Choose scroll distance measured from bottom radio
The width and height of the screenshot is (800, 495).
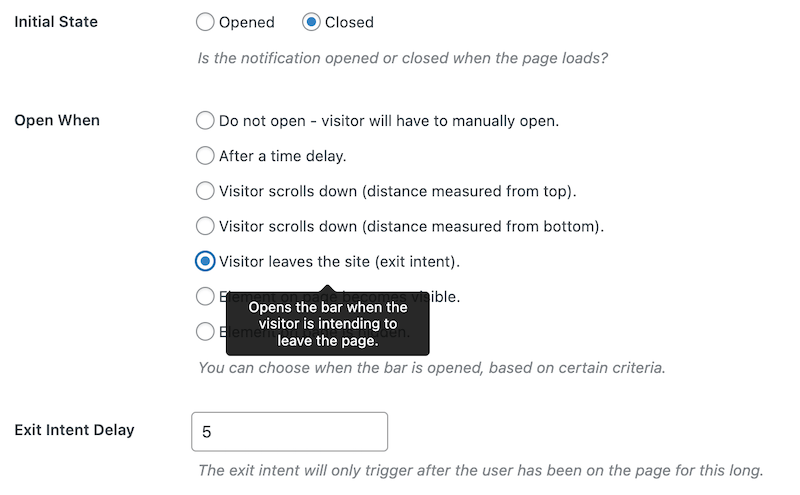[205, 226]
